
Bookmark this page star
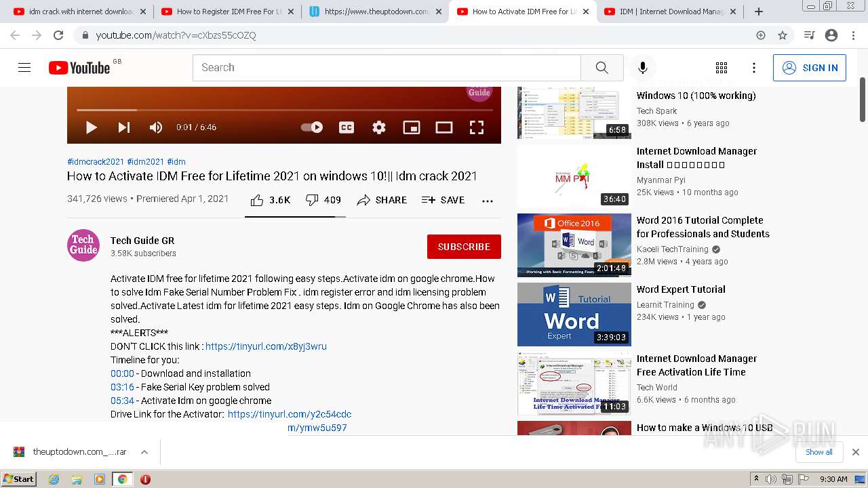point(783,35)
